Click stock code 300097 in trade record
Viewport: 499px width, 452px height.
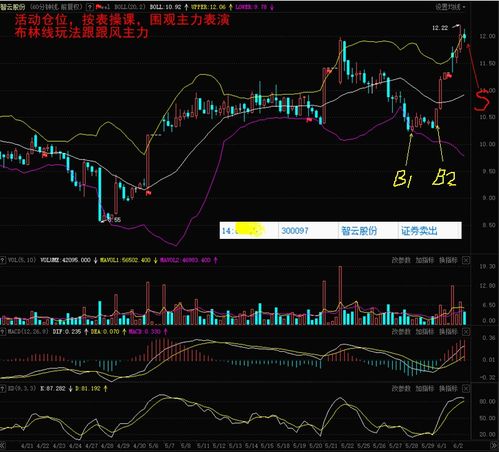[295, 231]
